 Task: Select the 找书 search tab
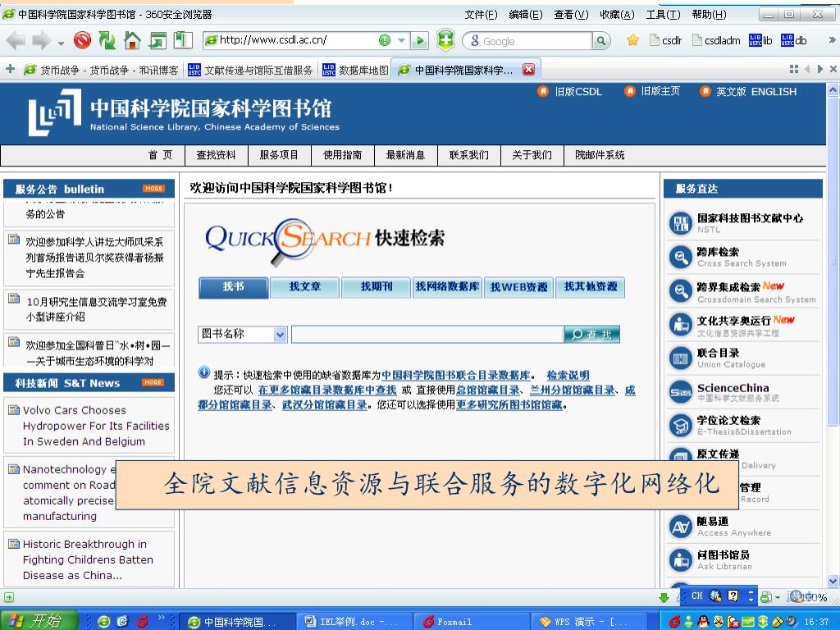point(233,287)
